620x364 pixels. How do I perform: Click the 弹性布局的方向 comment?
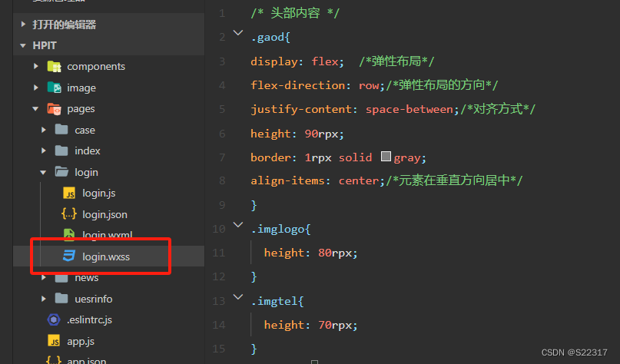click(x=442, y=85)
